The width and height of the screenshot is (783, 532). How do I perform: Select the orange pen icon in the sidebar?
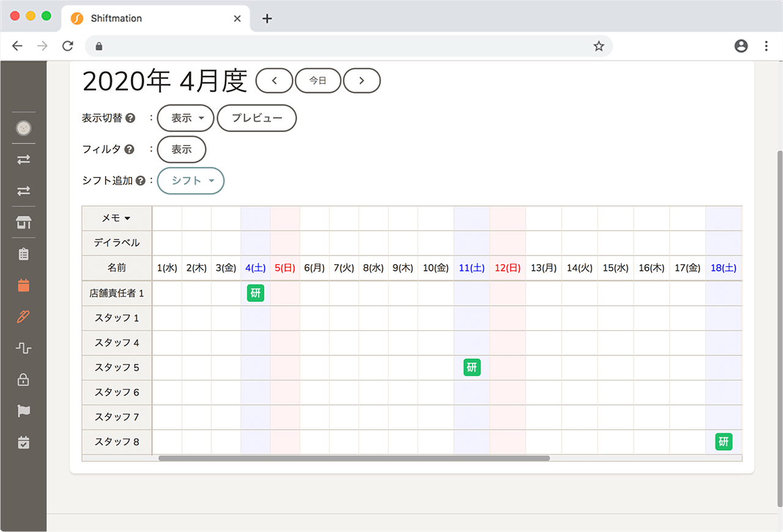pos(23,317)
